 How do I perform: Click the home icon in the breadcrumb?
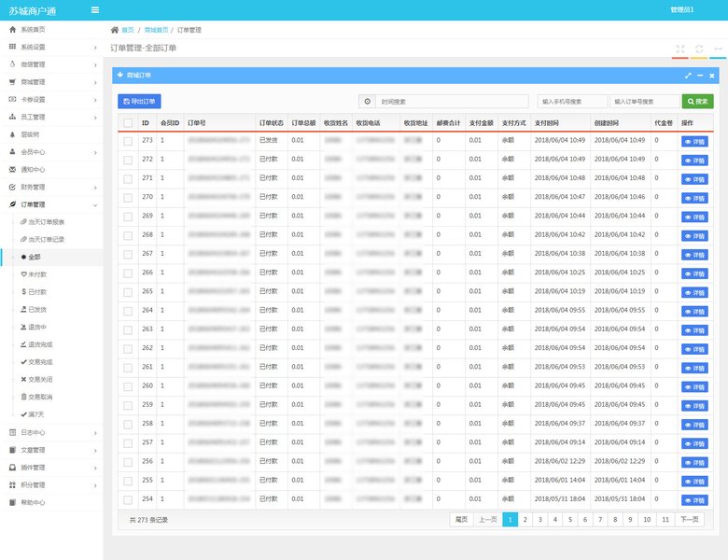[x=115, y=30]
